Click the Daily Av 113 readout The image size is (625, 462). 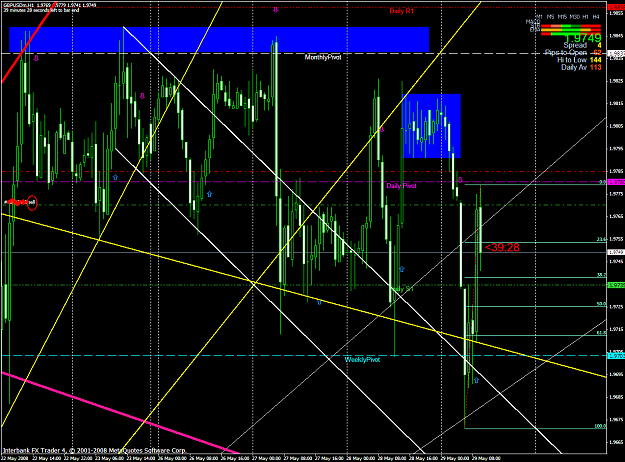tap(581, 67)
